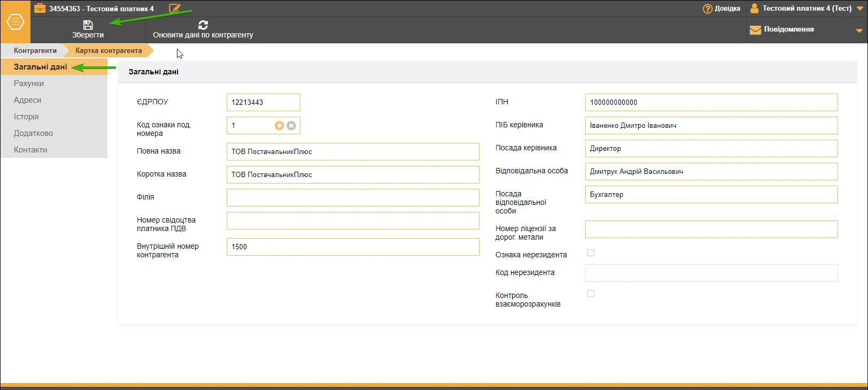Viewport: 868px width, 390px height.
Task: Click the ЄДРПОУ input field
Action: pyautogui.click(x=263, y=102)
